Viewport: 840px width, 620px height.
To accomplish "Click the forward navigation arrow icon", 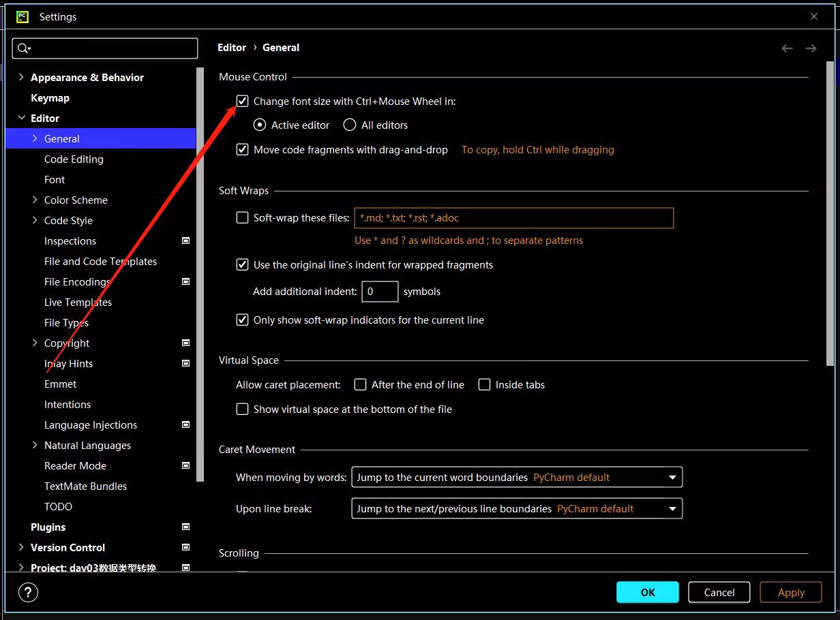I will (x=811, y=48).
